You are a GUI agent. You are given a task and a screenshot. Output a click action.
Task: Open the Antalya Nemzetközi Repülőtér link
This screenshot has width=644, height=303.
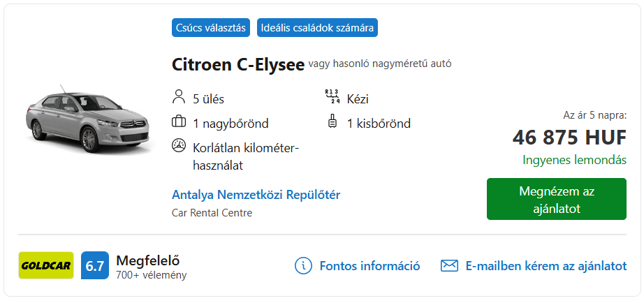point(256,195)
